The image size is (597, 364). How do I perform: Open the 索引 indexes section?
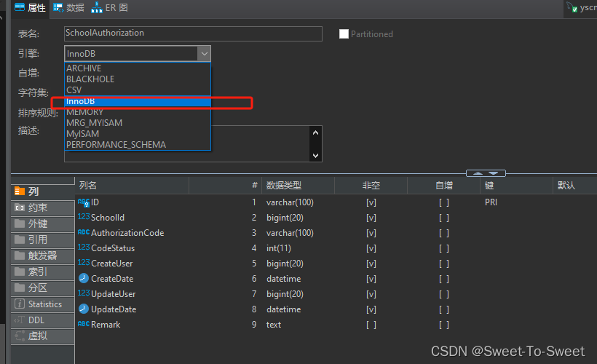[x=43, y=272]
